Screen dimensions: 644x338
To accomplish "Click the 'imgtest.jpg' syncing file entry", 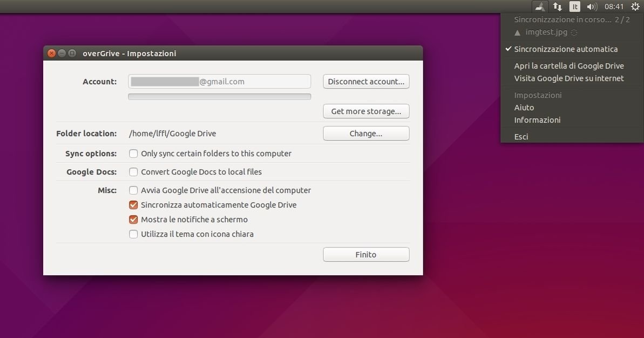I will pyautogui.click(x=572, y=32).
